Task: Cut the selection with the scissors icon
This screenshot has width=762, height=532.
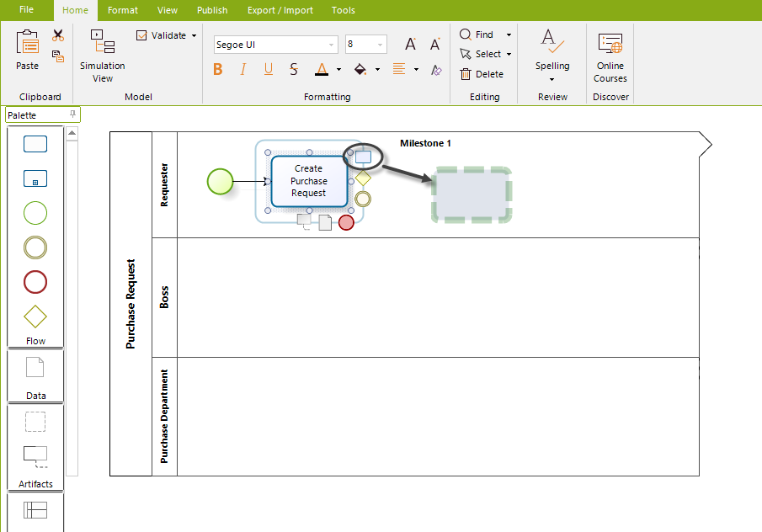Action: pos(58,35)
